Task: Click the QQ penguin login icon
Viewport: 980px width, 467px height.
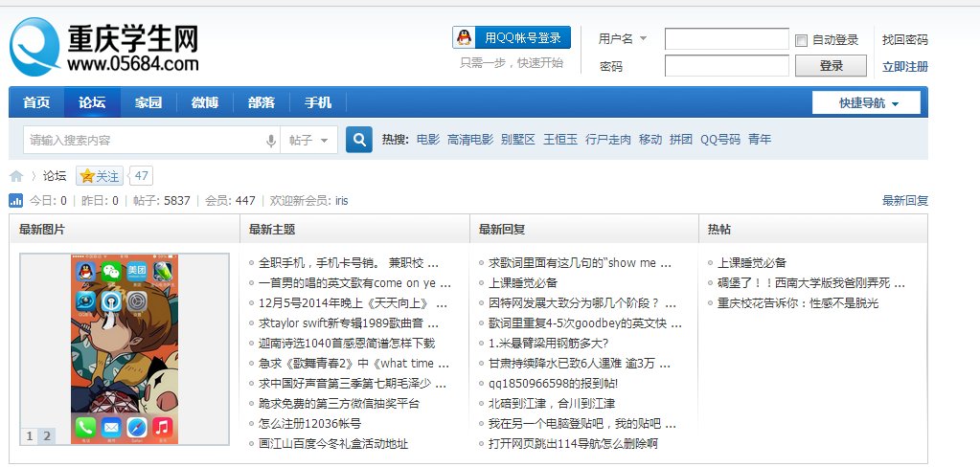Action: (465, 37)
